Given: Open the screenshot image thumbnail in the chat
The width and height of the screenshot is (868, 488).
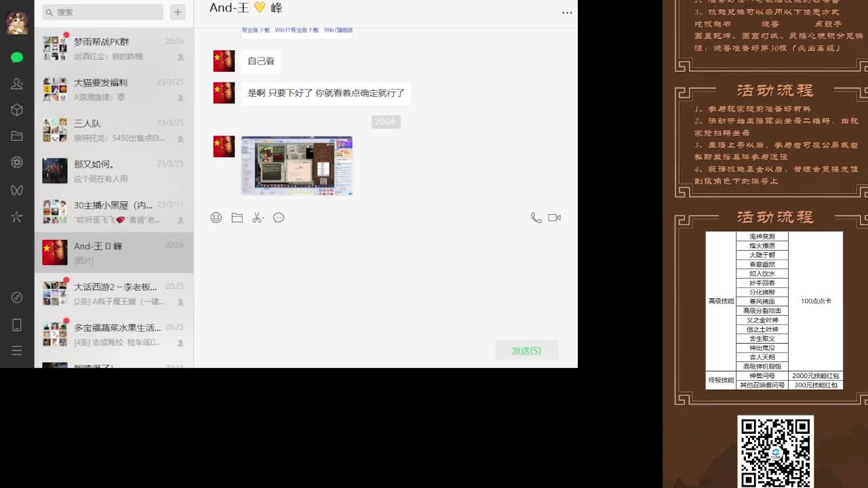Looking at the screenshot, I should [x=297, y=165].
